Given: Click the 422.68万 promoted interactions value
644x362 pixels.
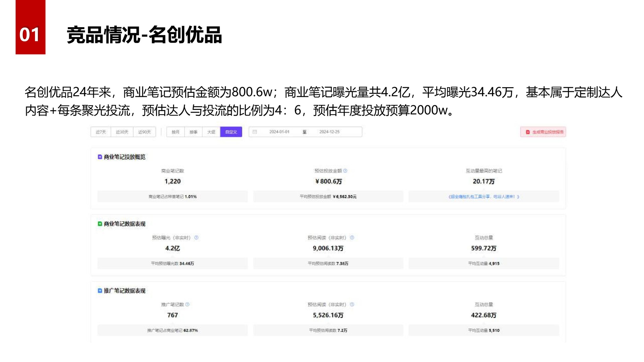Looking at the screenshot, I should (484, 315).
